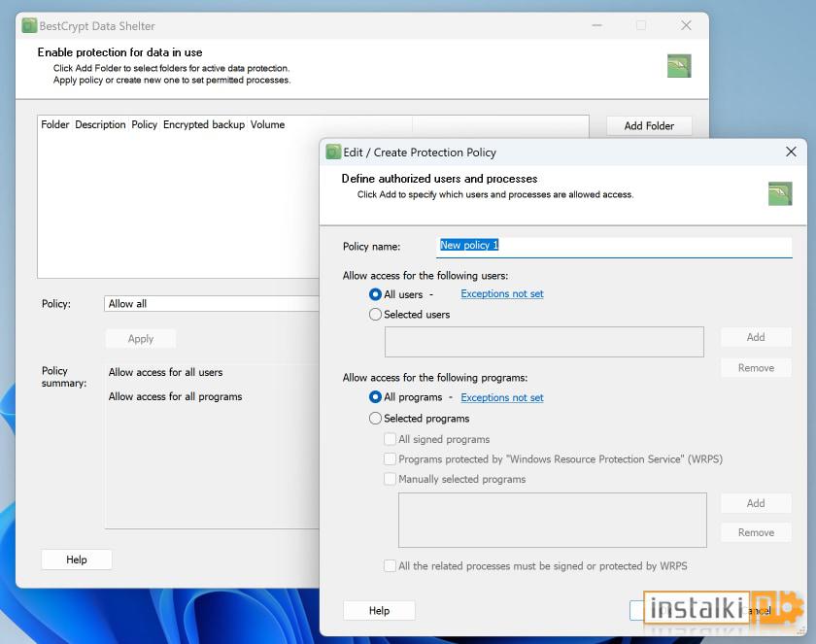Close the Edit / Create Protection Policy dialog
This screenshot has width=816, height=644.
(x=791, y=152)
